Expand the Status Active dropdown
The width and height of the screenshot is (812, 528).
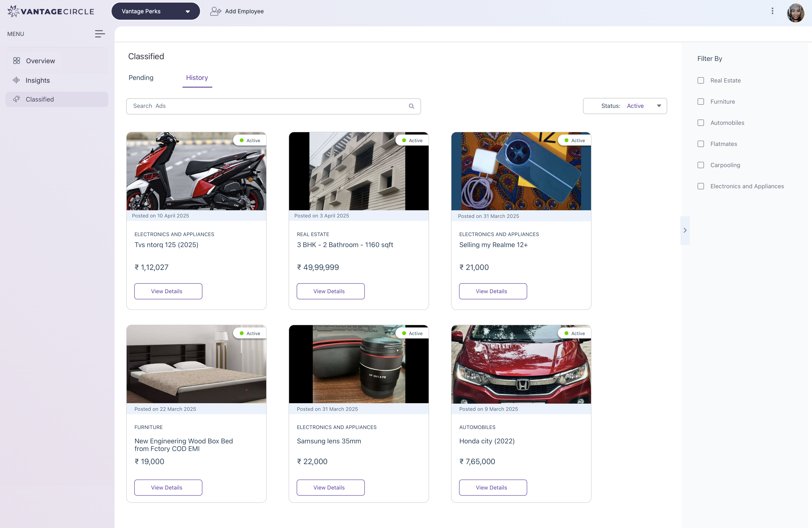tap(625, 106)
